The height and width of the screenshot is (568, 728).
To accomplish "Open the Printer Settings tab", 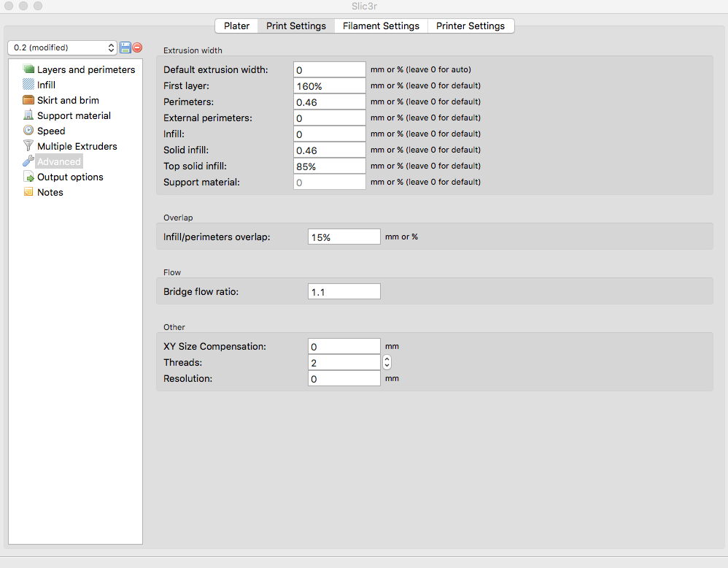I will (471, 26).
